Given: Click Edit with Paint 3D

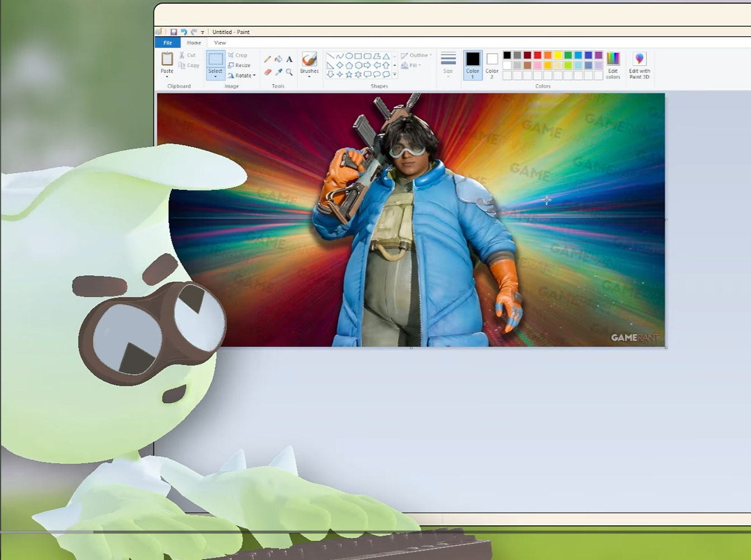Looking at the screenshot, I should coord(639,65).
